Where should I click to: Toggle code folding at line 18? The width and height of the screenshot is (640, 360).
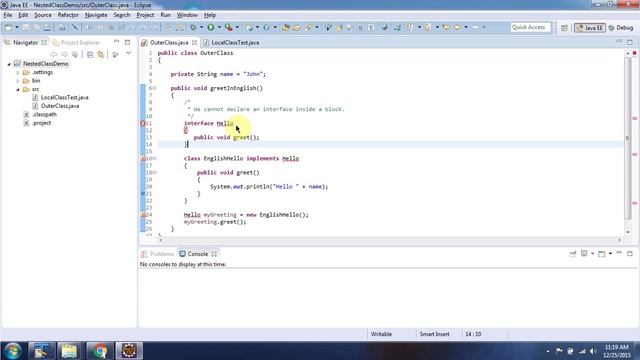tap(155, 173)
